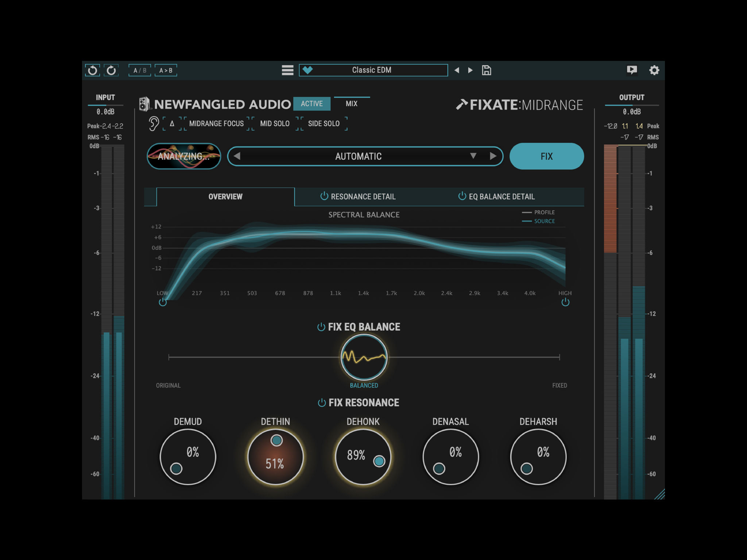Click the 2.0k frequency label
The image size is (747, 560).
419,293
